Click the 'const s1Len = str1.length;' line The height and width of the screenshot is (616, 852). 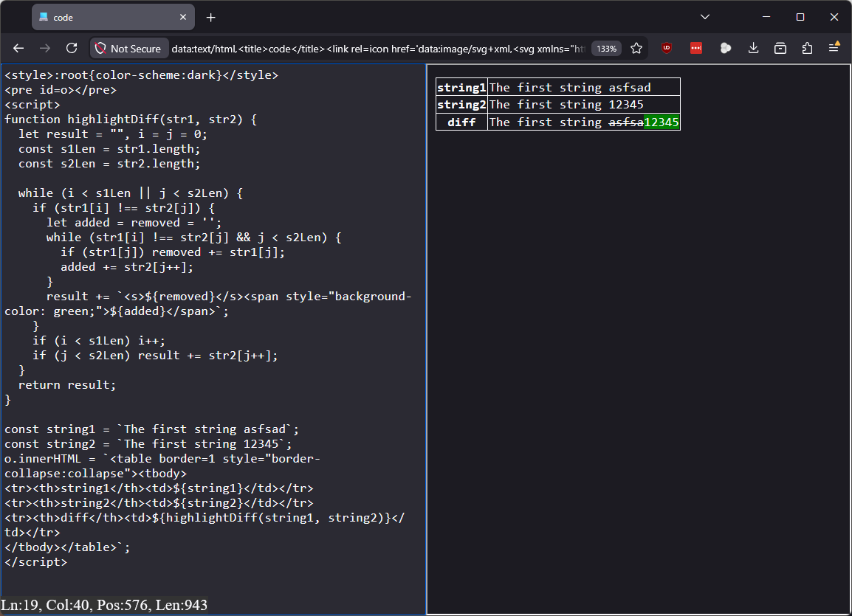109,149
